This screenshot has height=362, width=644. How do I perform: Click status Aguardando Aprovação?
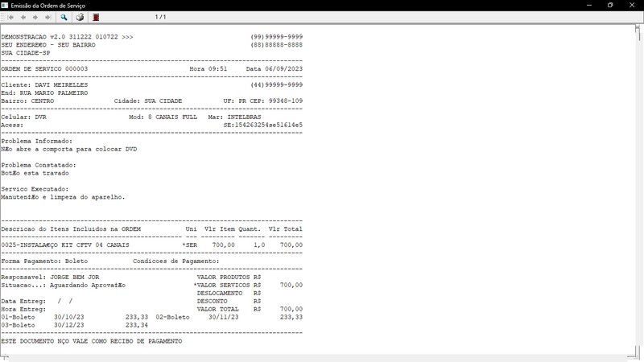click(88, 286)
